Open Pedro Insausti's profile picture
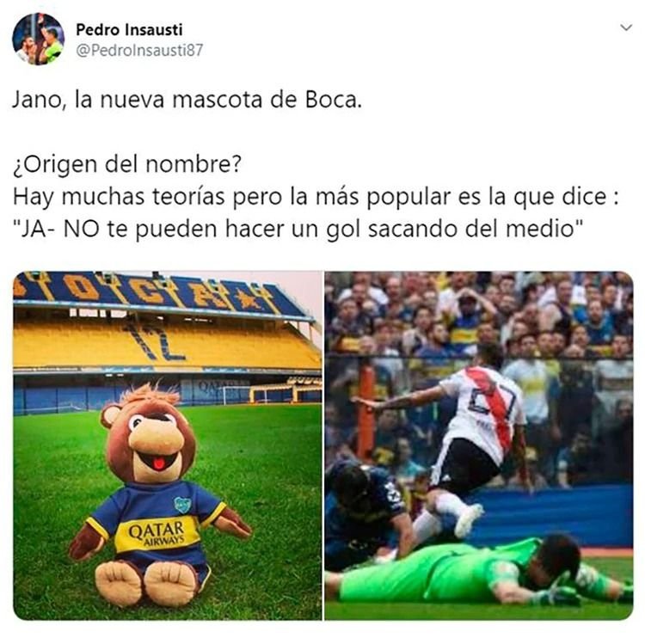This screenshot has width=645, height=644. [38, 39]
